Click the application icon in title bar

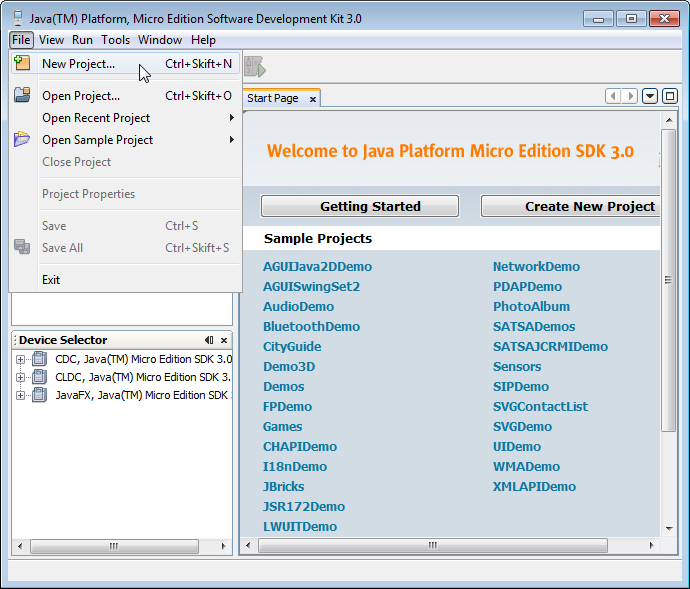click(x=18, y=18)
